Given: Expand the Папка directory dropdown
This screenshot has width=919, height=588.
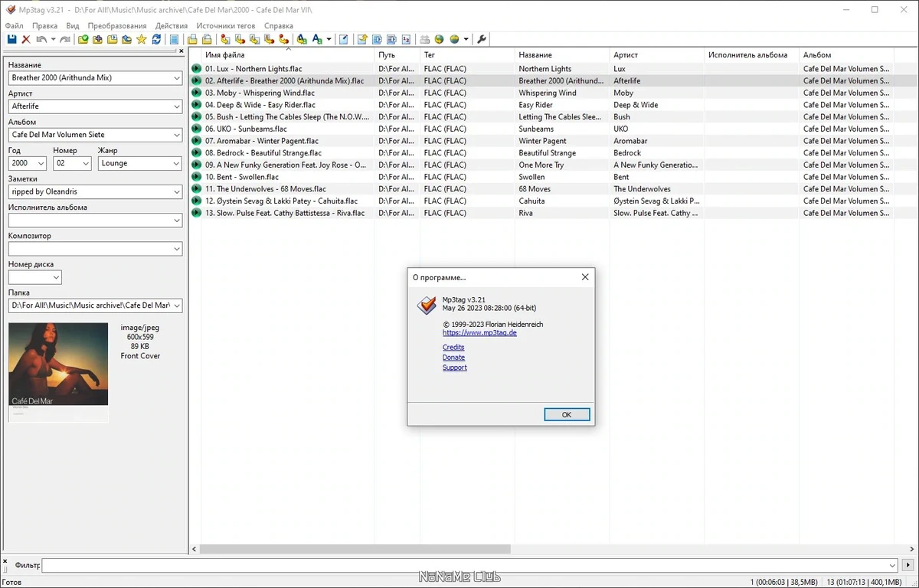Looking at the screenshot, I should [176, 305].
